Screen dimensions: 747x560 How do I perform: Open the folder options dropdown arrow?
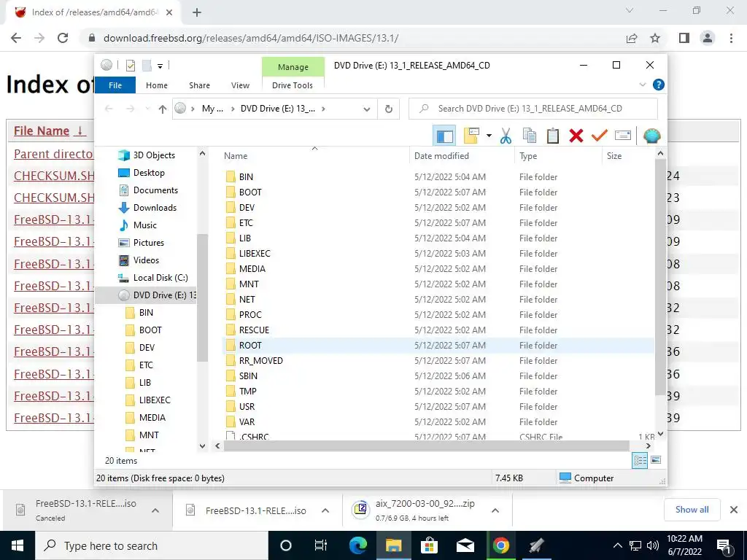[x=489, y=136]
